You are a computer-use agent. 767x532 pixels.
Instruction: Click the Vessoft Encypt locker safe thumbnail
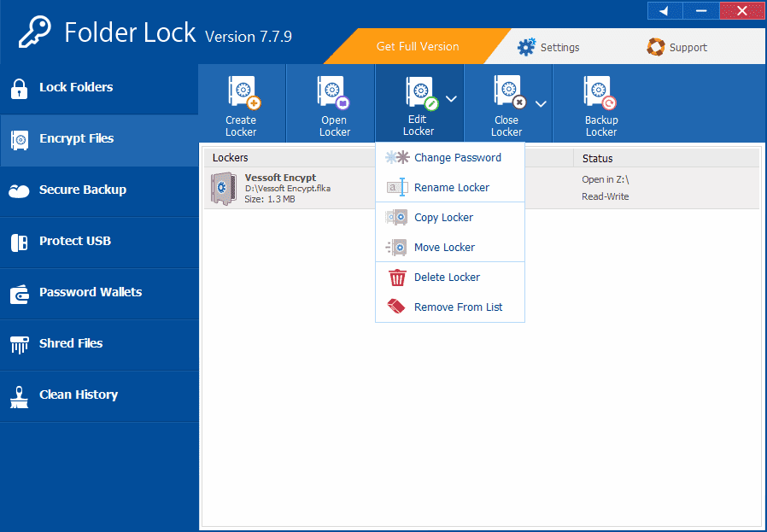pos(224,188)
